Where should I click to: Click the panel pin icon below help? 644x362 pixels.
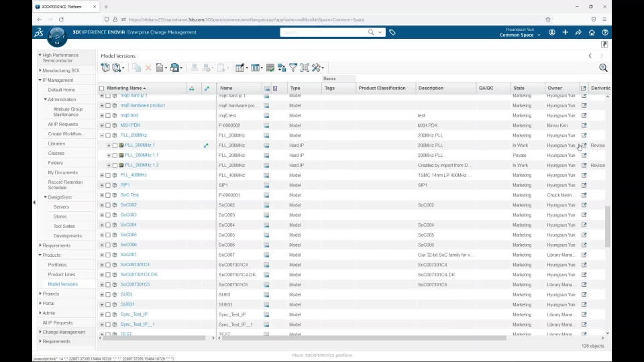pos(604,44)
